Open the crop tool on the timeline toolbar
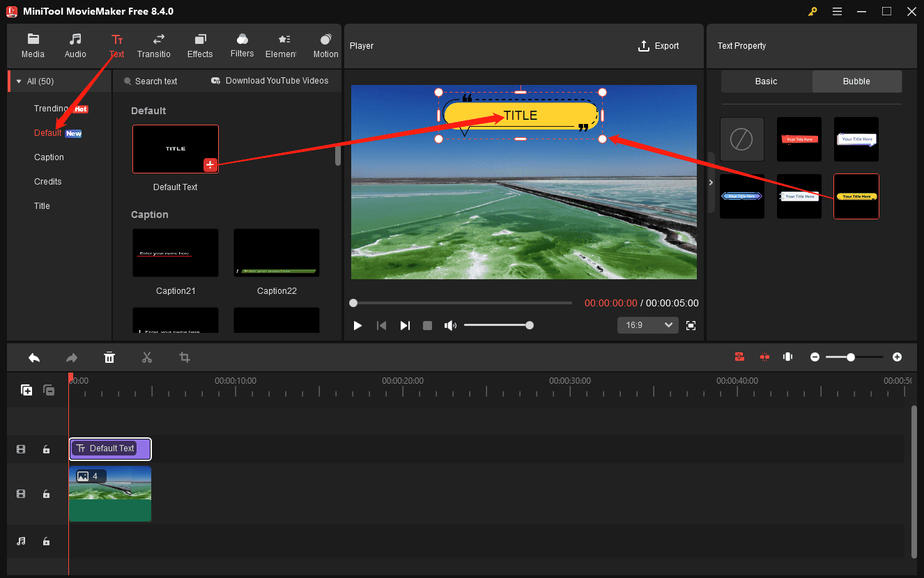Screen dimensions: 924x578 [x=184, y=357]
